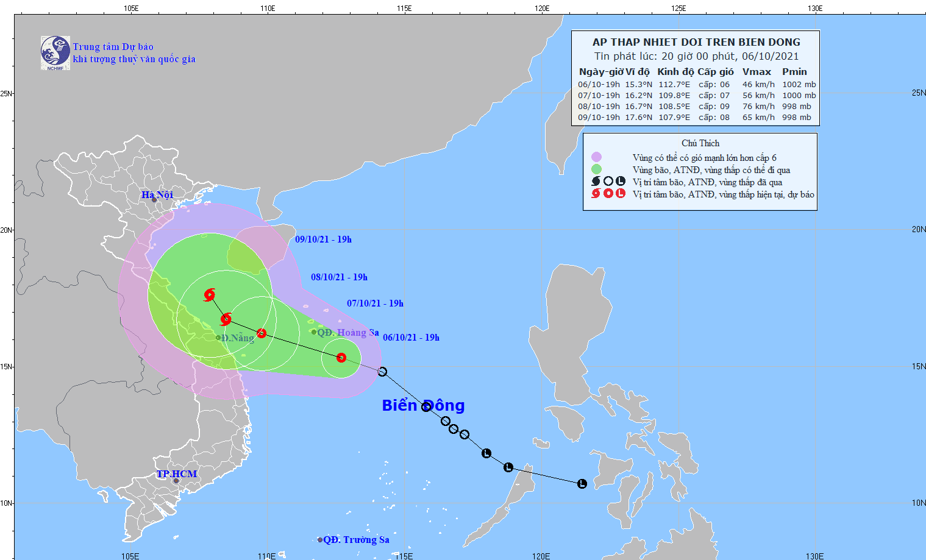Click the table row for 06/10-19h
926x560 pixels.
pyautogui.click(x=697, y=85)
